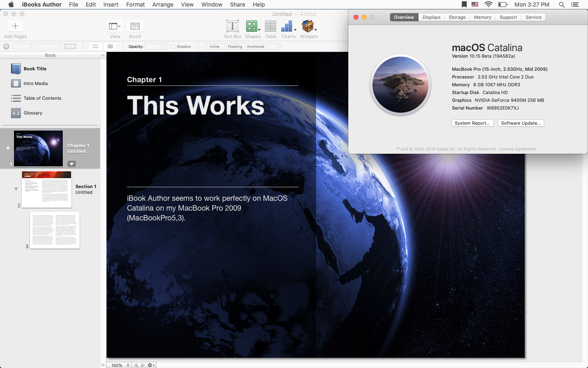
Task: Open the Charts menu
Action: tap(288, 26)
